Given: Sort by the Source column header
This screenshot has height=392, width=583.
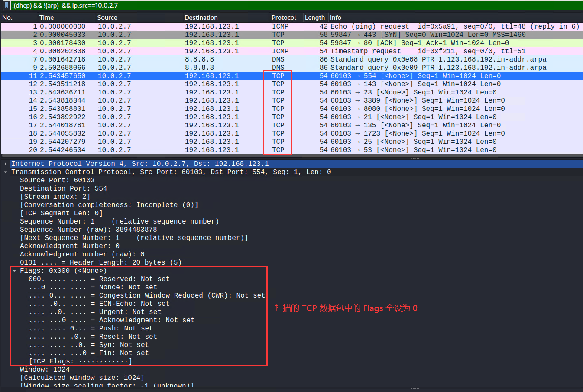Looking at the screenshot, I should click(139, 18).
